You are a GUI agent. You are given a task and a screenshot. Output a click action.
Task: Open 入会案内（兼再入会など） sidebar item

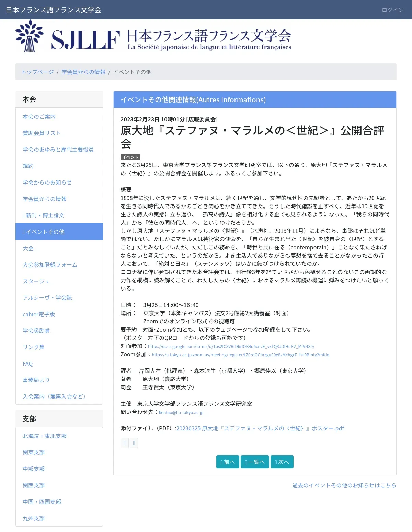59,397
